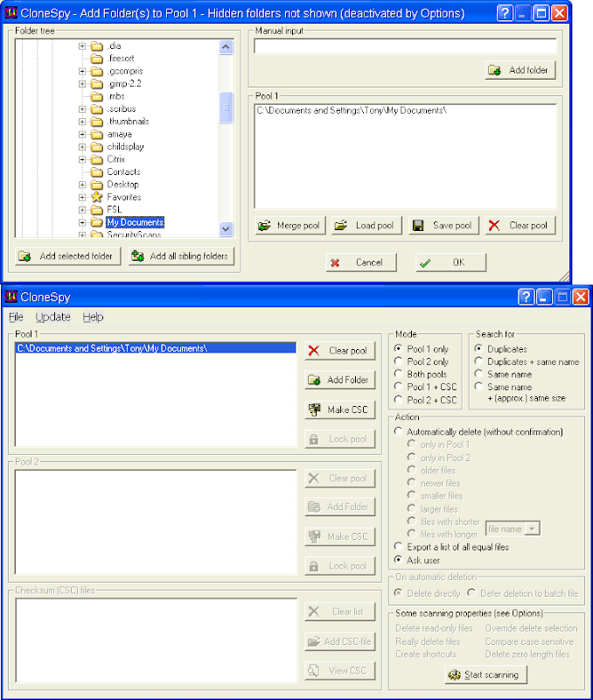Click the enabled Add Folder button for Pool 1
The width and height of the screenshot is (593, 700).
coord(340,380)
